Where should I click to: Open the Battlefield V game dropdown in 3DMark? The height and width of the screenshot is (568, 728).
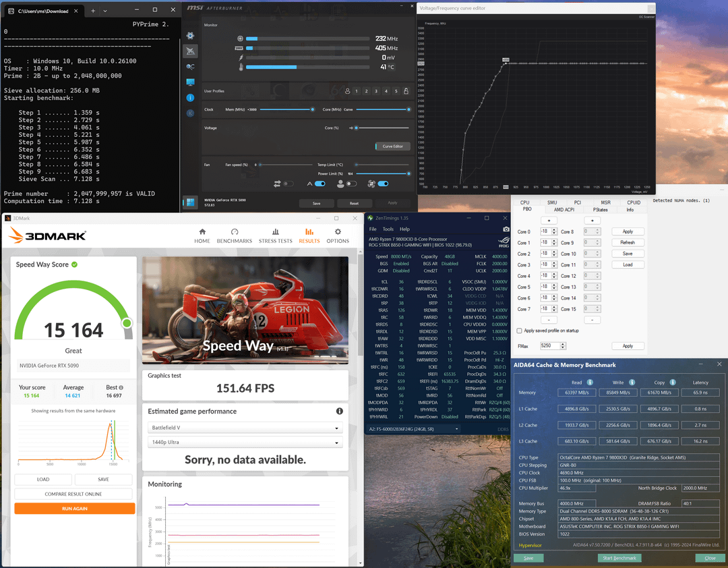[x=245, y=428]
